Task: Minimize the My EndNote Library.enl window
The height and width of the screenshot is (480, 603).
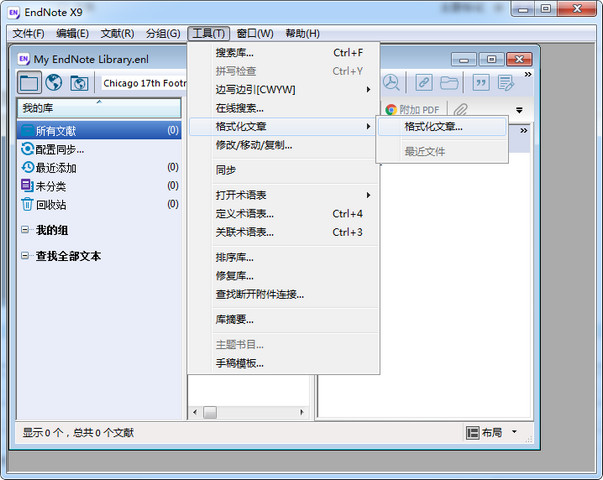Action: pos(464,59)
